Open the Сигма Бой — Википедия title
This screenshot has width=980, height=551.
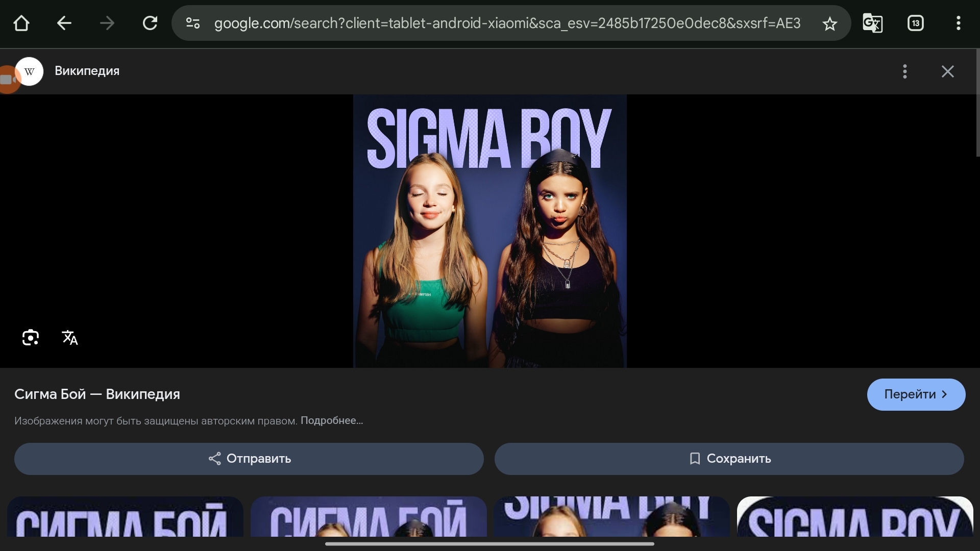click(97, 394)
